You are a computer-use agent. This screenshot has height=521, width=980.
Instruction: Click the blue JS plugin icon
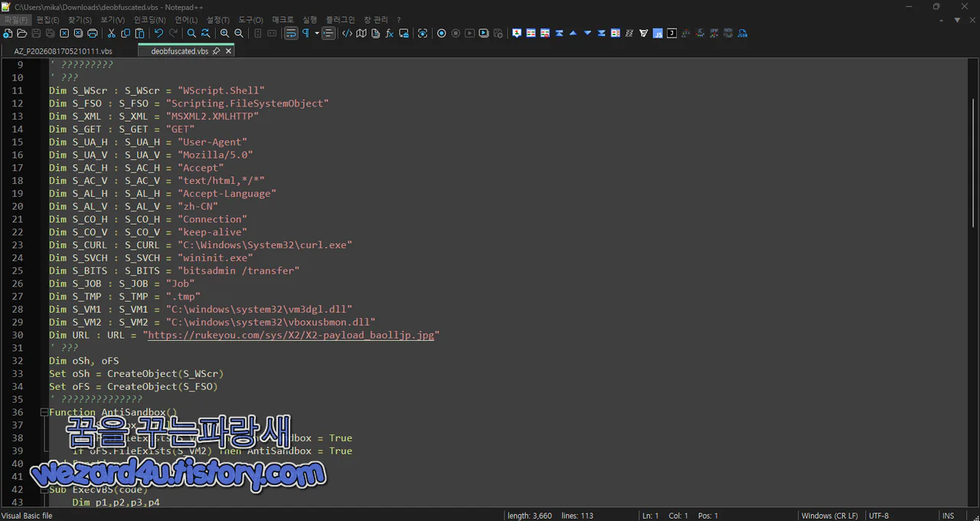pos(658,33)
